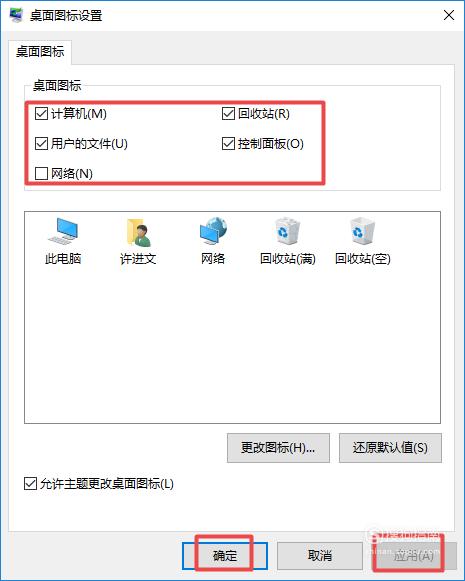Click the title bar dialog icon
The width and height of the screenshot is (465, 581).
coord(16,15)
